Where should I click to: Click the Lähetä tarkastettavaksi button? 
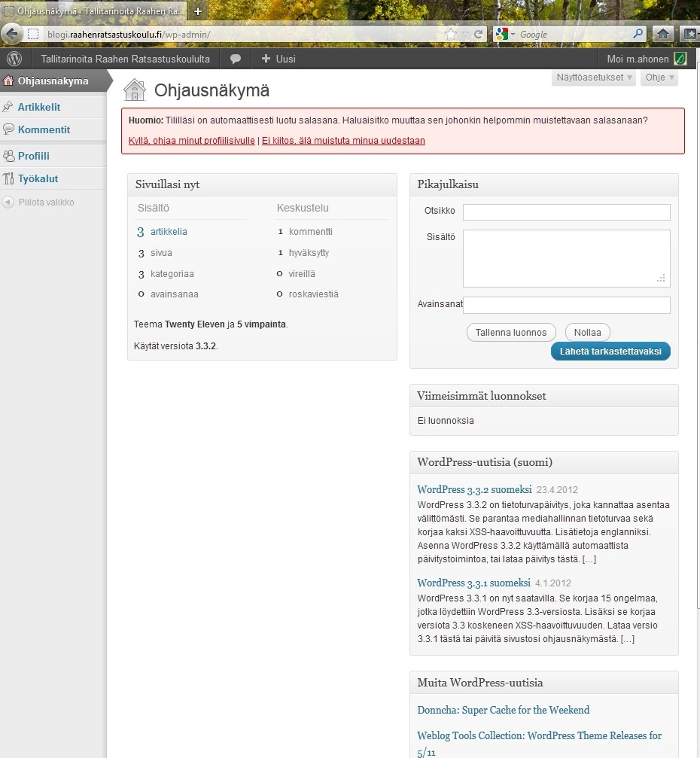click(x=610, y=352)
